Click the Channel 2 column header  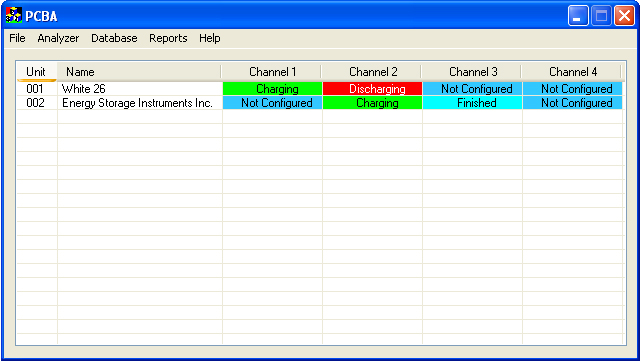coord(372,72)
